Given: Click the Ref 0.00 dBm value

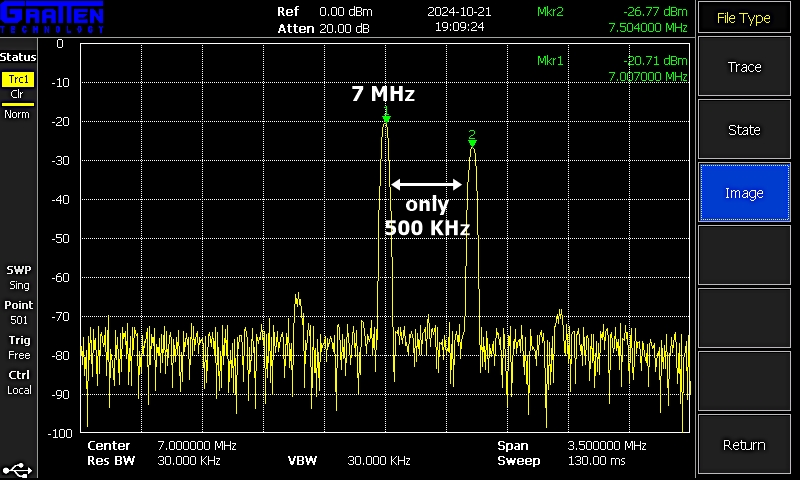Looking at the screenshot, I should pyautogui.click(x=346, y=11).
